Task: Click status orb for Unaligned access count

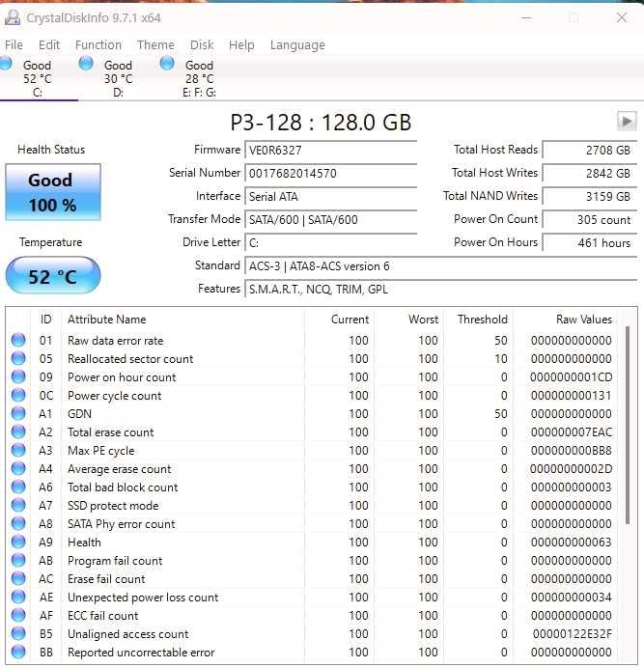Action: (18, 633)
